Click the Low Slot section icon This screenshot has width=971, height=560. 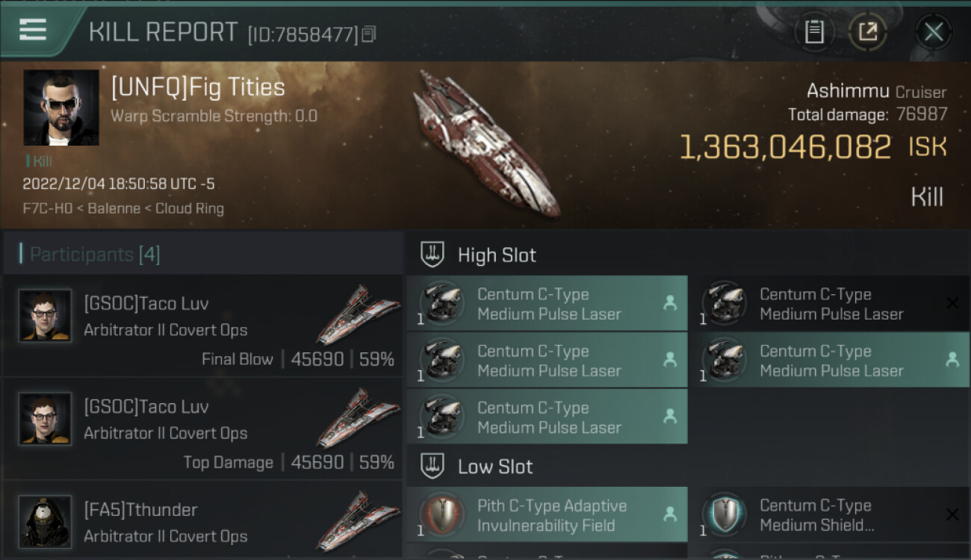[x=433, y=467]
